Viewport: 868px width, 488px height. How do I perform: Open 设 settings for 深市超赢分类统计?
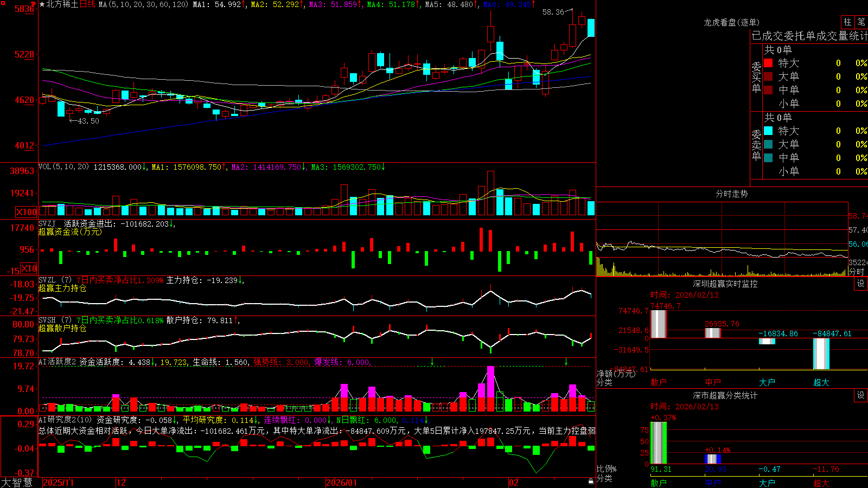coord(861,395)
